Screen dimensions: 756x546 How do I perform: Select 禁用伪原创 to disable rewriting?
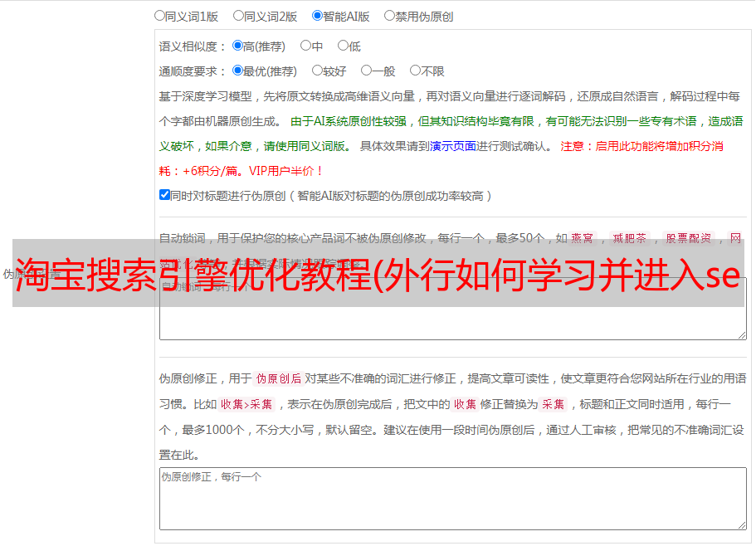tap(389, 16)
